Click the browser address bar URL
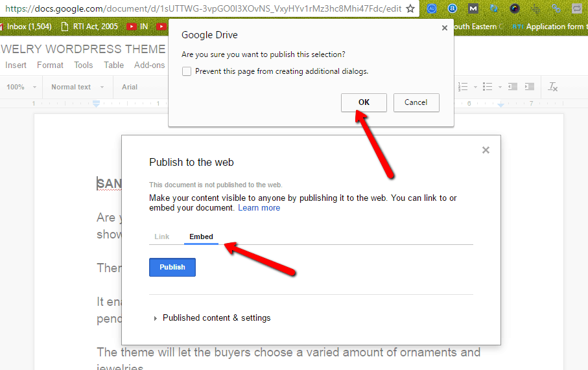The width and height of the screenshot is (588, 370). (204, 8)
